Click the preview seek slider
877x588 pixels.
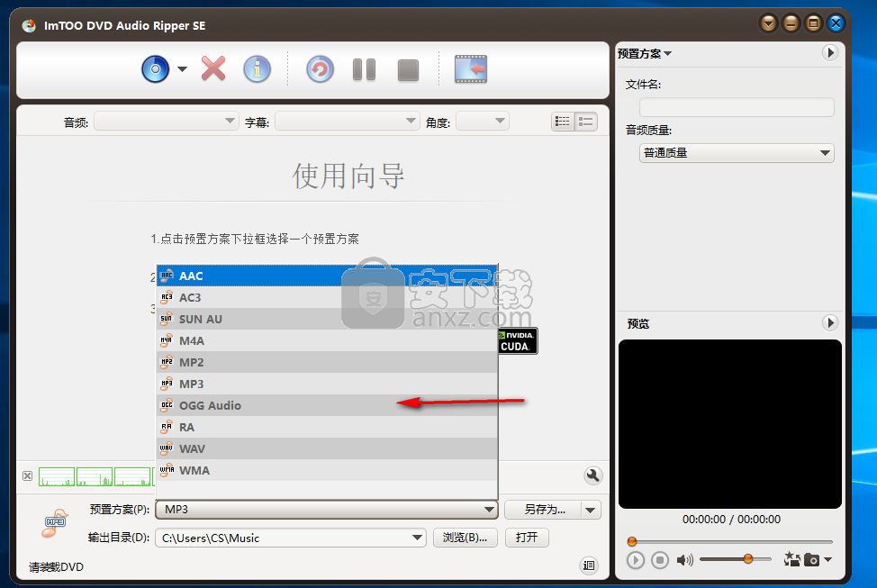[x=731, y=541]
